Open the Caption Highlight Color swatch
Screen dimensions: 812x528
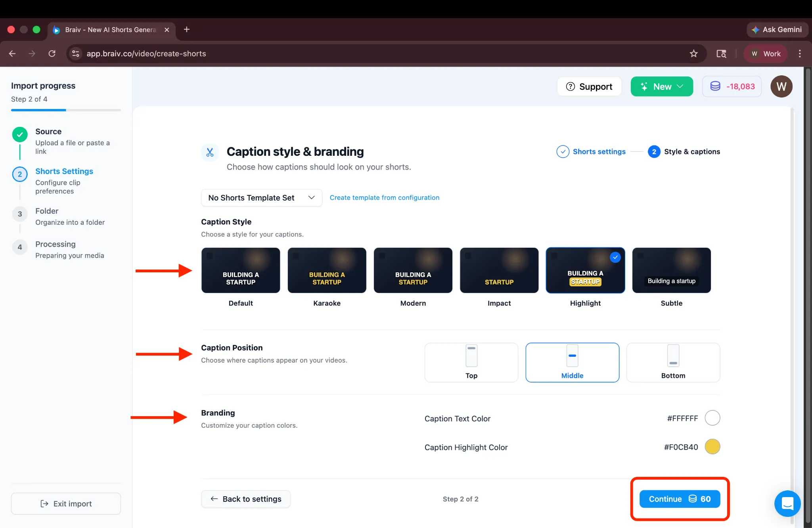[712, 447]
